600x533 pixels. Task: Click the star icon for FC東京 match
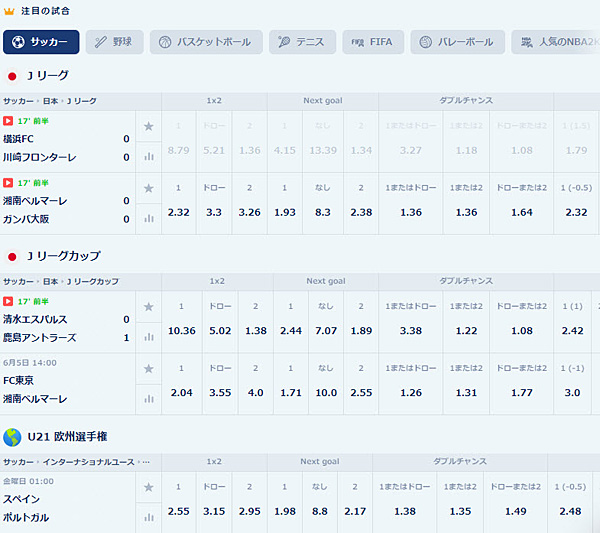click(148, 369)
